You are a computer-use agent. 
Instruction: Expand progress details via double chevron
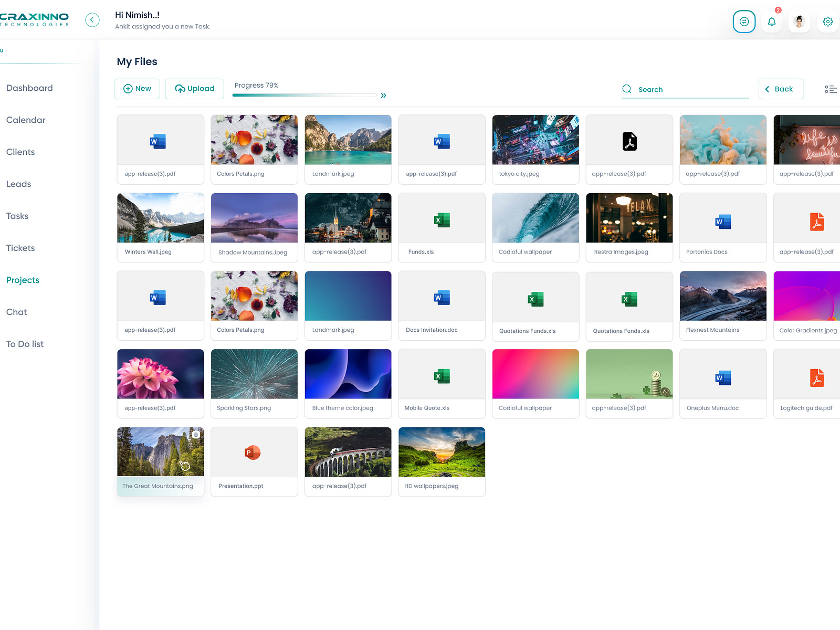point(383,95)
